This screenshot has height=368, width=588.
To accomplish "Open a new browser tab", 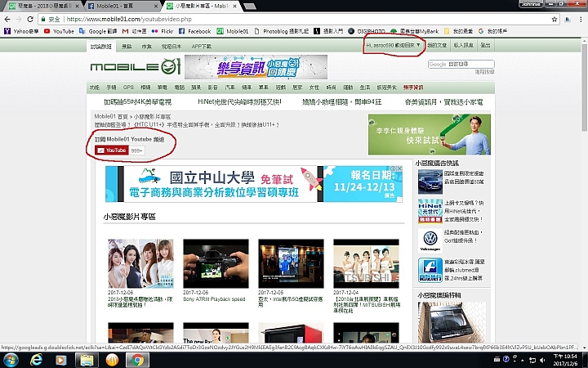I will point(249,6).
